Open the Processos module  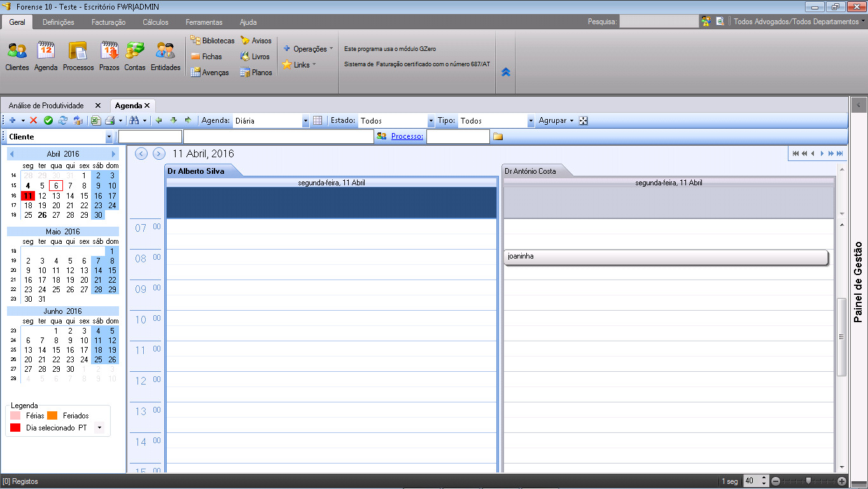(78, 56)
